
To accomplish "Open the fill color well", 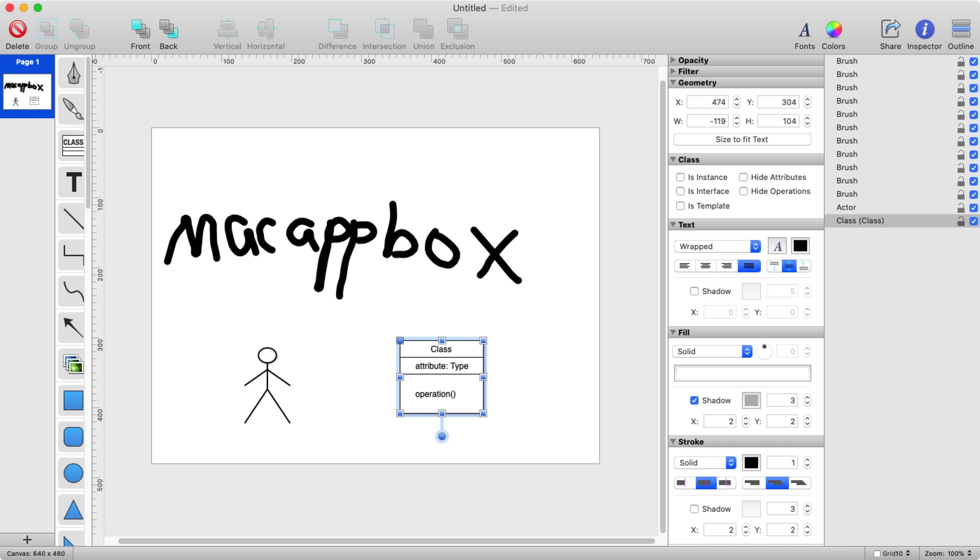I will (742, 373).
